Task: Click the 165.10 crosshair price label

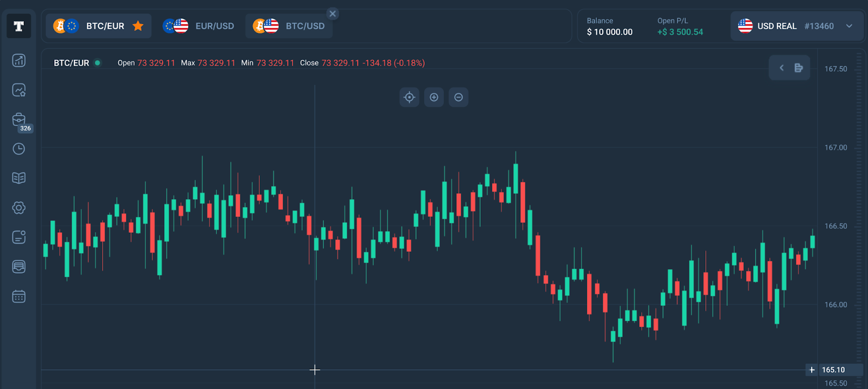Action: pyautogui.click(x=840, y=370)
